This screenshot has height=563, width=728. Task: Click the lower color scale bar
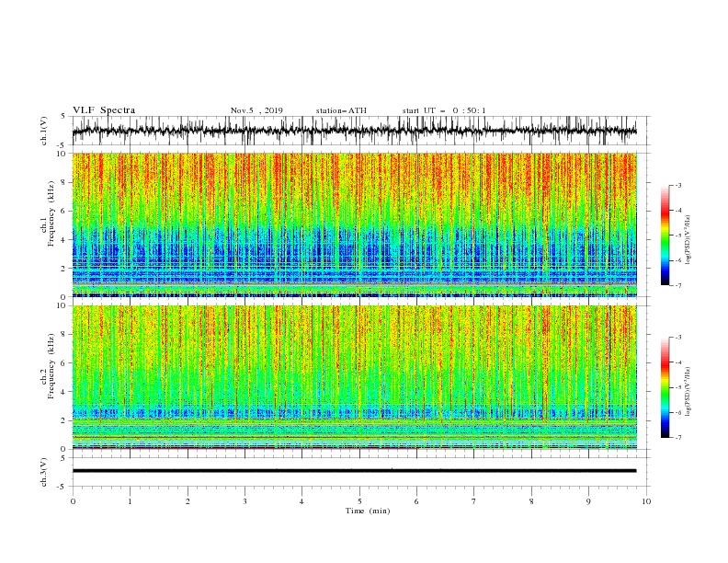pos(665,387)
